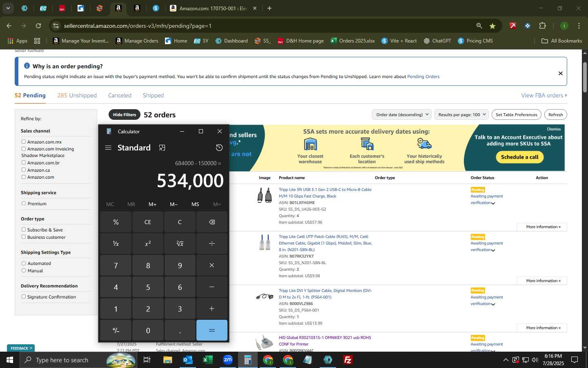This screenshot has height=368, width=588.
Task: Expand Awaiting payment verification for Cat6 cable order
Action: [493, 250]
